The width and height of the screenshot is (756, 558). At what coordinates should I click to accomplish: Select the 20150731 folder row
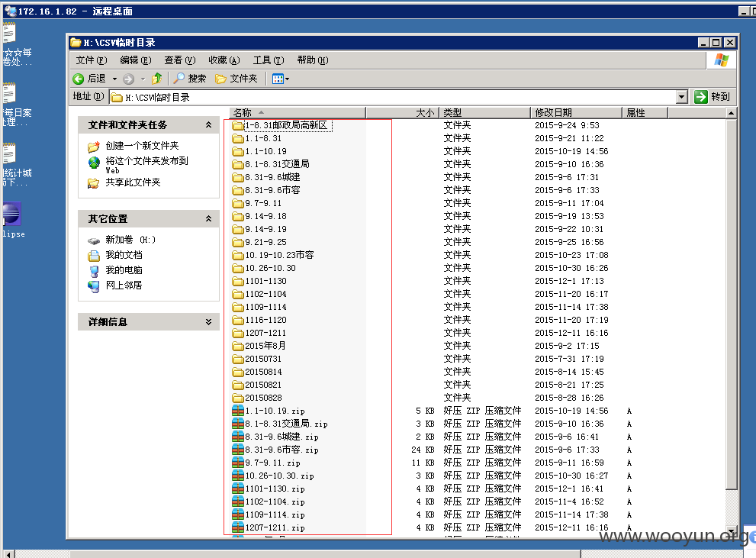[x=262, y=359]
